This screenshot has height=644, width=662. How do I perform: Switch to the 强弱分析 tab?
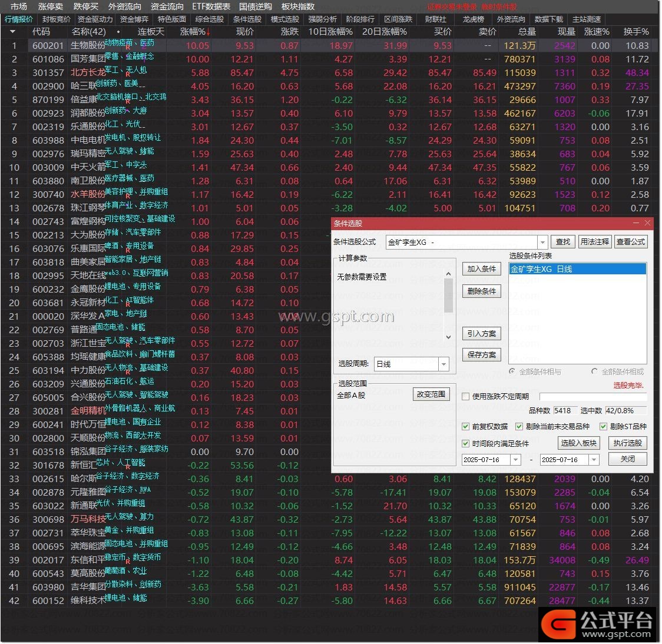tap(323, 19)
